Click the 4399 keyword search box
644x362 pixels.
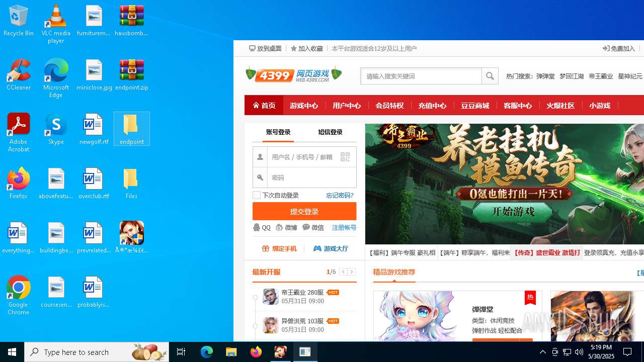[421, 76]
